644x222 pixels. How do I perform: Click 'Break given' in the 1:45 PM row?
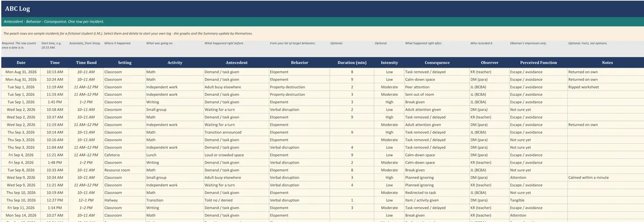(x=437, y=102)
